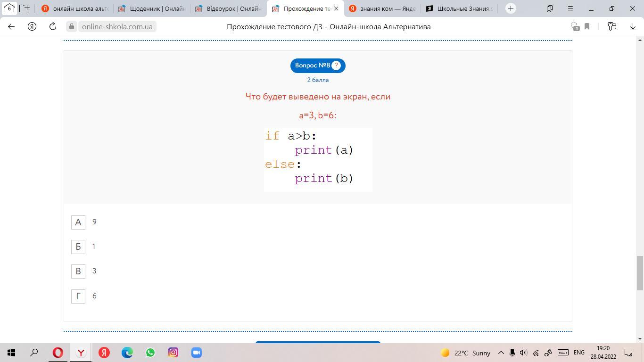The image size is (644, 362).
Task: Open the protection shield icon in address bar
Action: point(575,27)
